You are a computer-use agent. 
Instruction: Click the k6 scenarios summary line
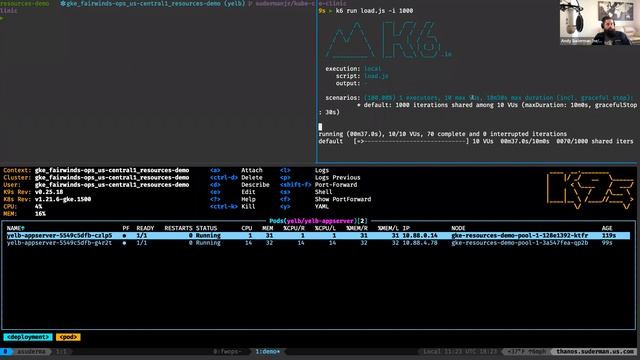point(479,98)
